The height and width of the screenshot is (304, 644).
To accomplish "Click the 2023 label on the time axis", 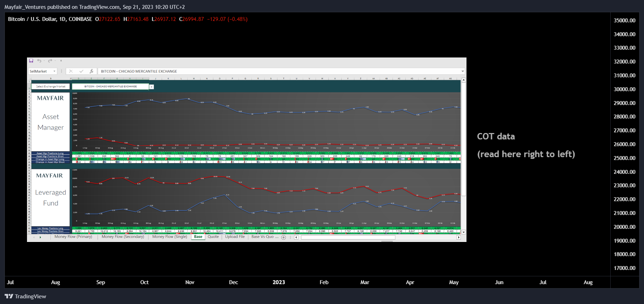I will (279, 282).
